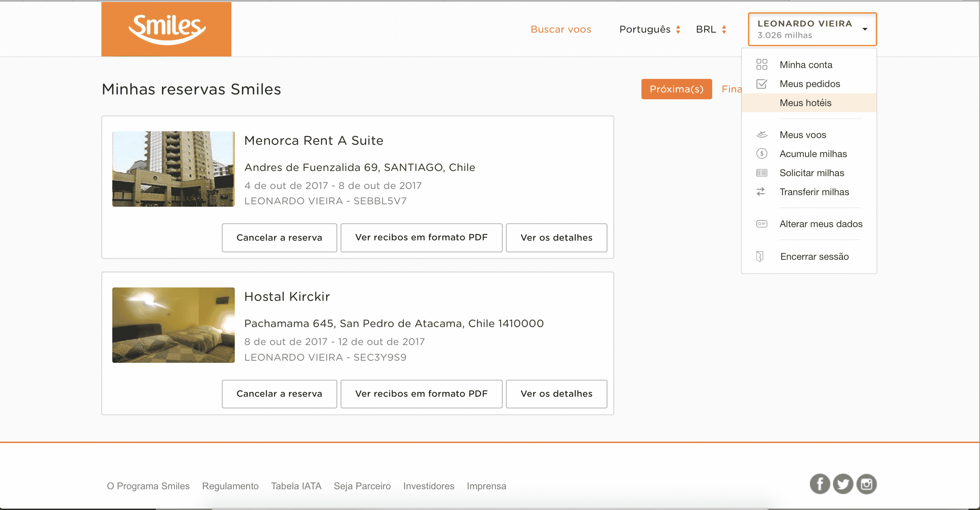Click booking code SEBBL5V7 text
The width and height of the screenshot is (980, 510).
[380, 201]
